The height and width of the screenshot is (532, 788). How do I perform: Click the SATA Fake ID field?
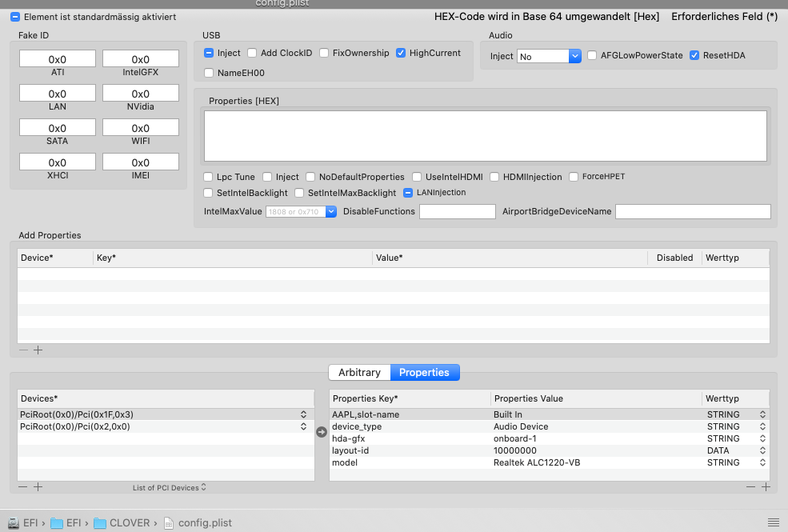click(x=58, y=127)
